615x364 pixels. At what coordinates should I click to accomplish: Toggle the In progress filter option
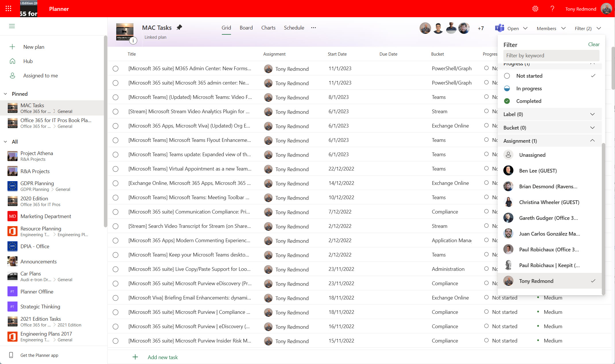[529, 89]
